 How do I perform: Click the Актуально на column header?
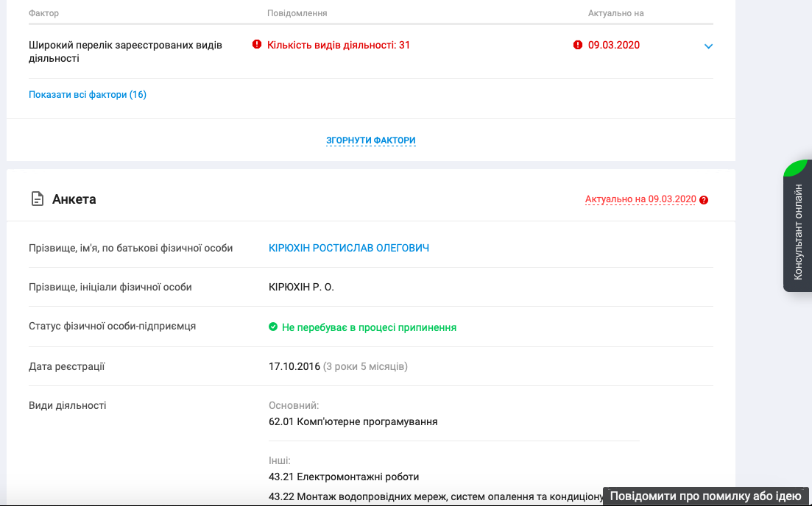[x=616, y=13]
